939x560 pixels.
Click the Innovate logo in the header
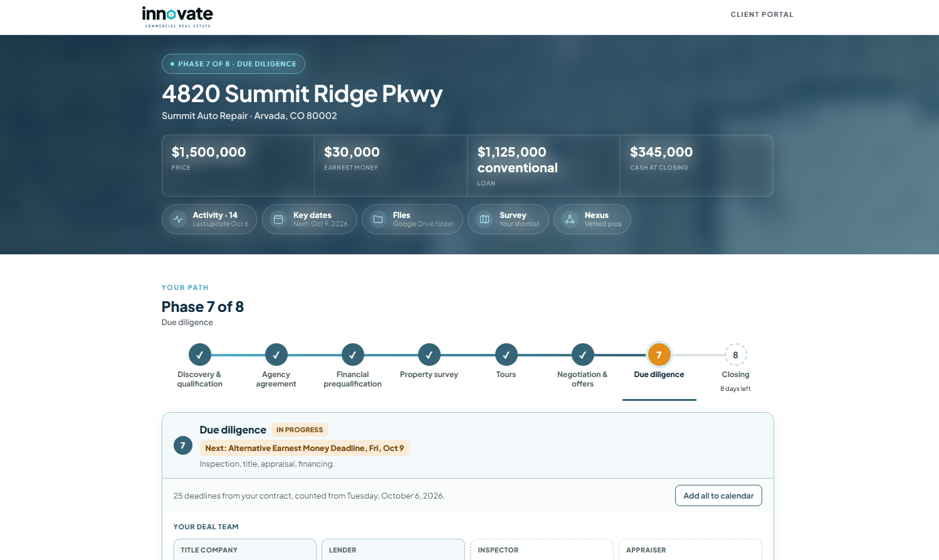177,17
